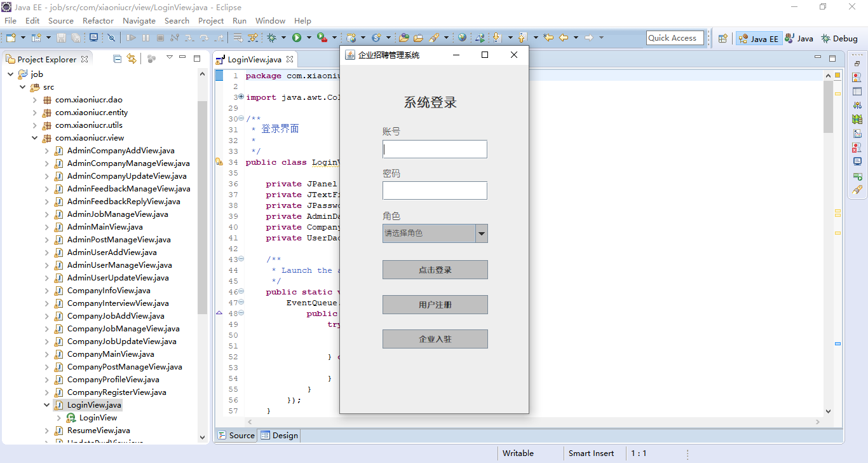Collapse the src folder node

click(22, 86)
